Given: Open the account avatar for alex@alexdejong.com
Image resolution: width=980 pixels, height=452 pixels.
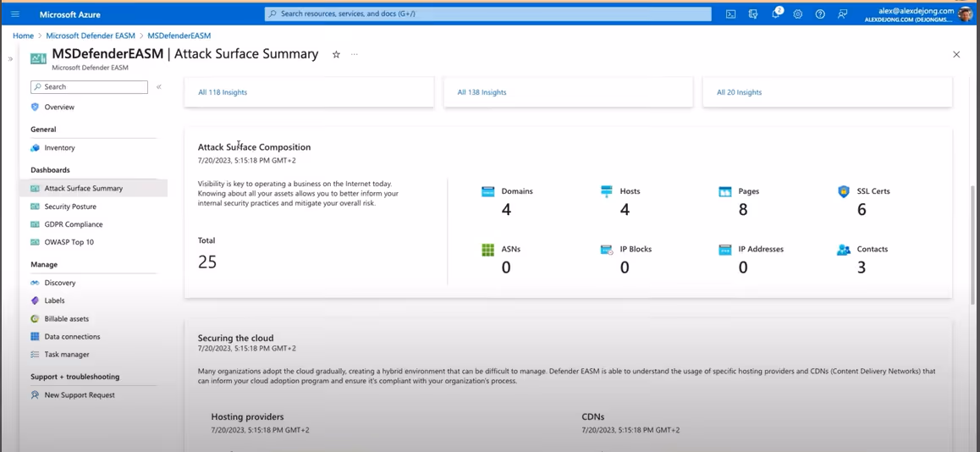Looking at the screenshot, I should pos(965,14).
